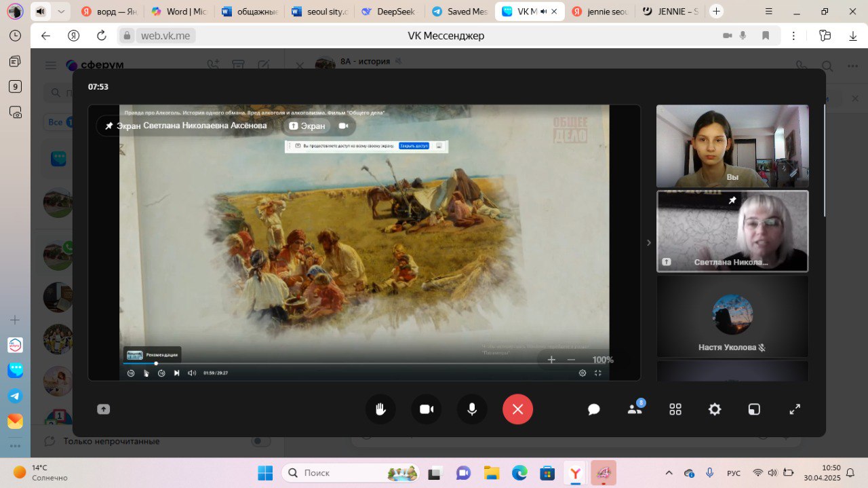Start screen sharing from call bar
Screen dimensions: 868x488
(x=103, y=409)
